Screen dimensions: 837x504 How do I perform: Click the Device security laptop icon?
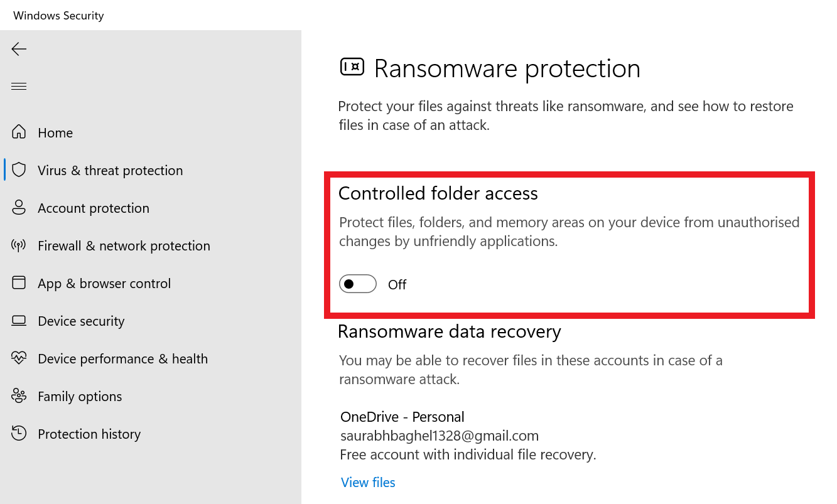click(19, 321)
